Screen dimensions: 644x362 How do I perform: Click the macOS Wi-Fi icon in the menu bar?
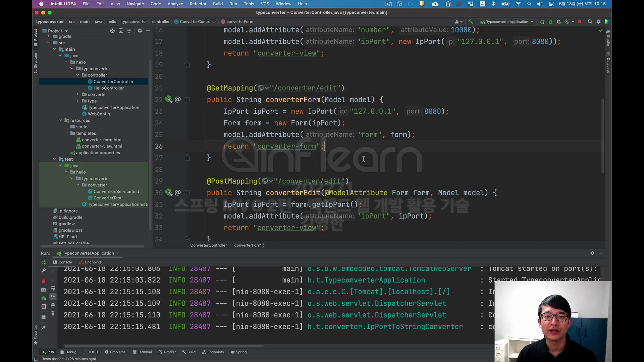point(518,4)
